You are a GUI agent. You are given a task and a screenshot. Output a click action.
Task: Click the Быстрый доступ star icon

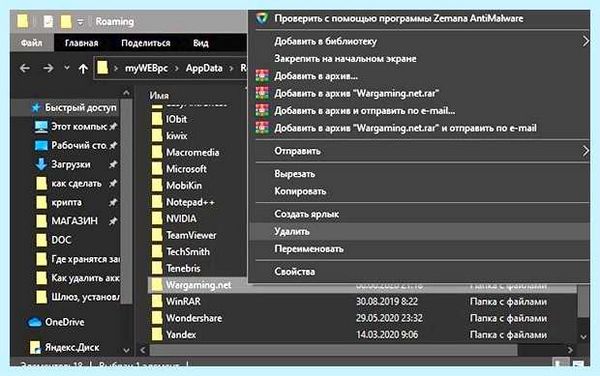pos(36,107)
